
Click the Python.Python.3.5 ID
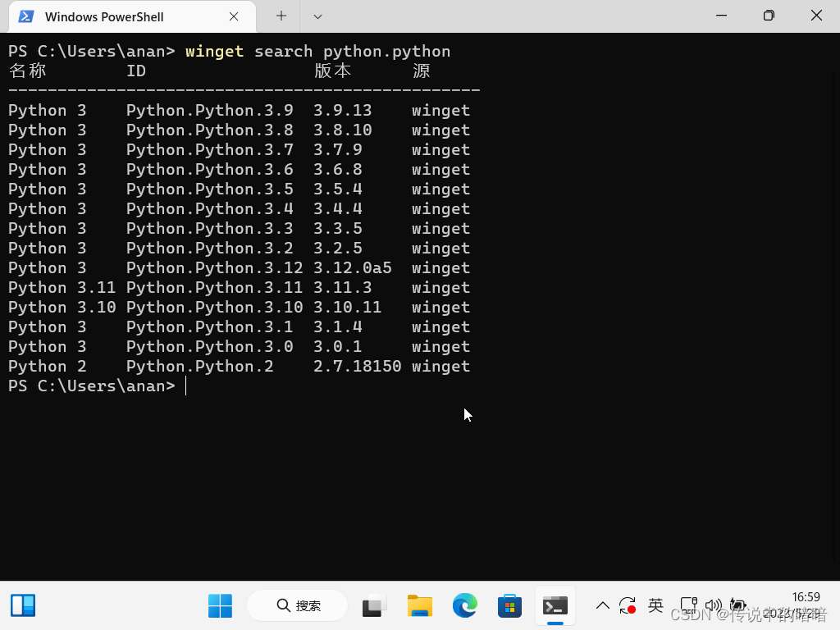209,189
